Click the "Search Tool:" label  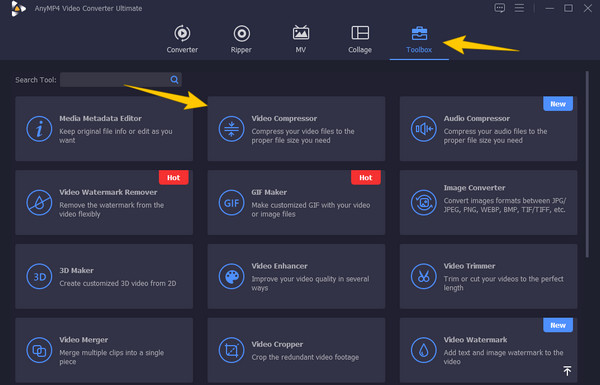pyautogui.click(x=36, y=80)
